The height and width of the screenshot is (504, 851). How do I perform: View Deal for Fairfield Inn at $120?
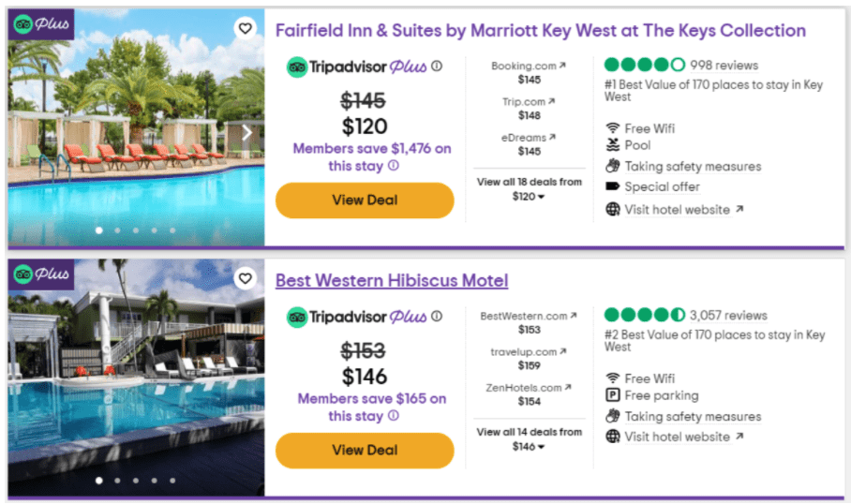point(365,200)
